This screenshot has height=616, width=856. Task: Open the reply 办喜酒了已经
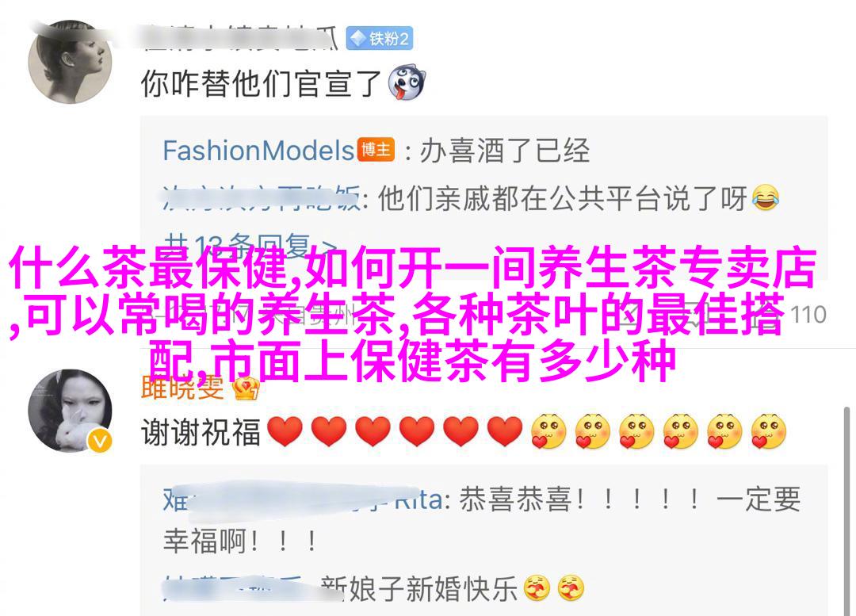504,150
